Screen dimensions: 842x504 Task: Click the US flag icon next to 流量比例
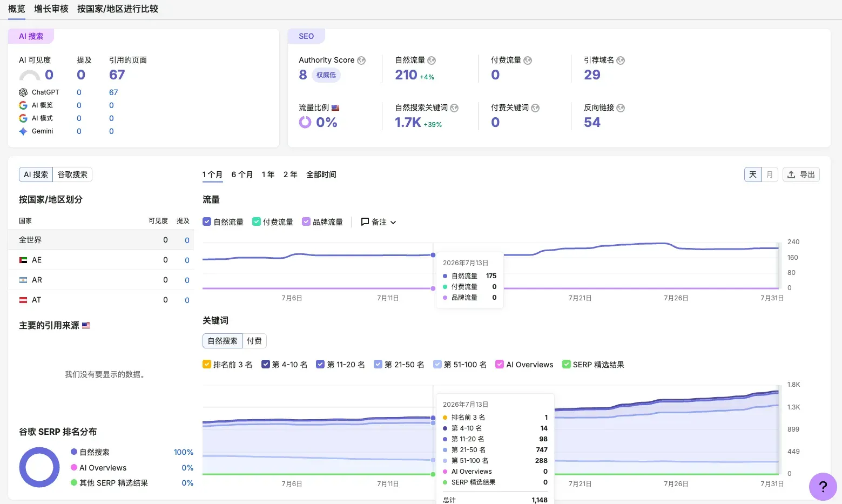click(335, 107)
